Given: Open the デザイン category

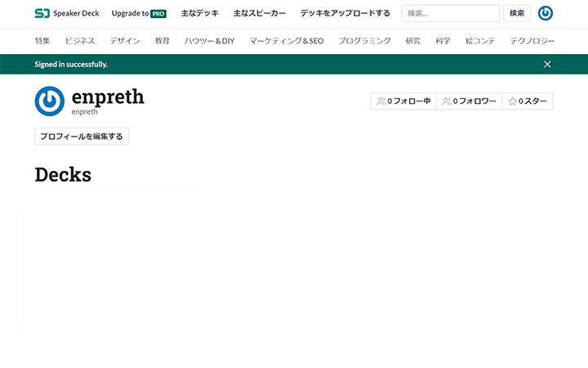Looking at the screenshot, I should [x=125, y=41].
